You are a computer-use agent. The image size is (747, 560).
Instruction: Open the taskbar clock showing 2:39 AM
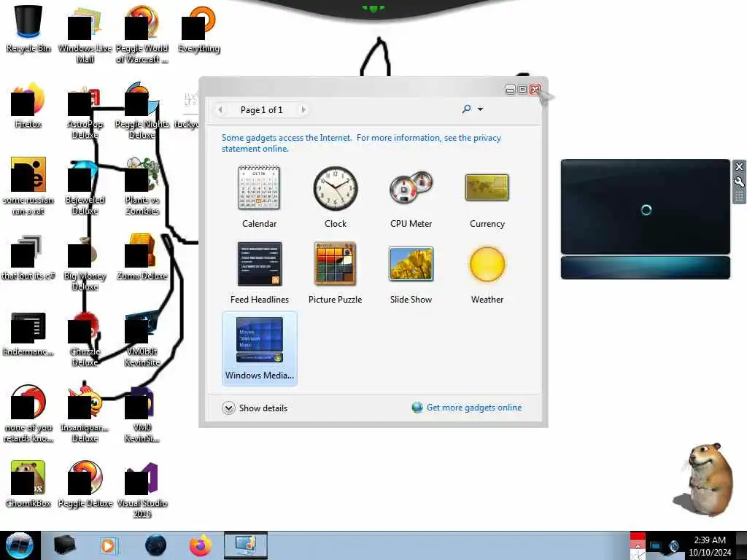[x=709, y=545]
